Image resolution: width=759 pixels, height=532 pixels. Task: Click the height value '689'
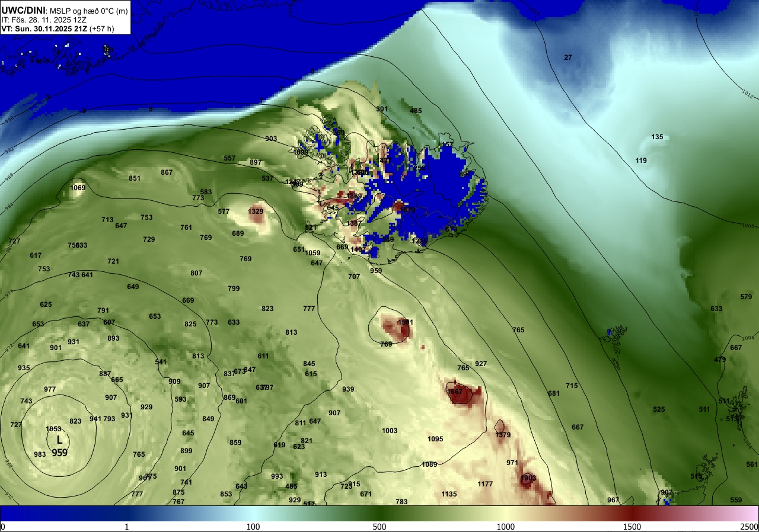(x=238, y=233)
